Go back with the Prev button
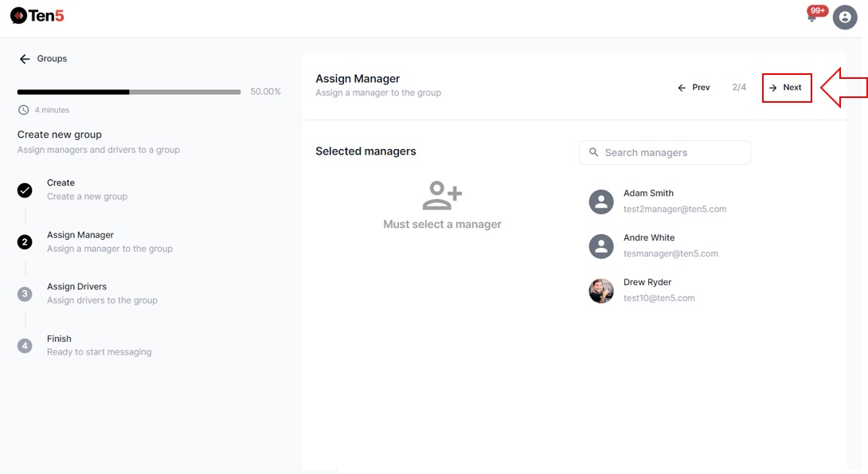868x474 pixels. click(x=694, y=88)
